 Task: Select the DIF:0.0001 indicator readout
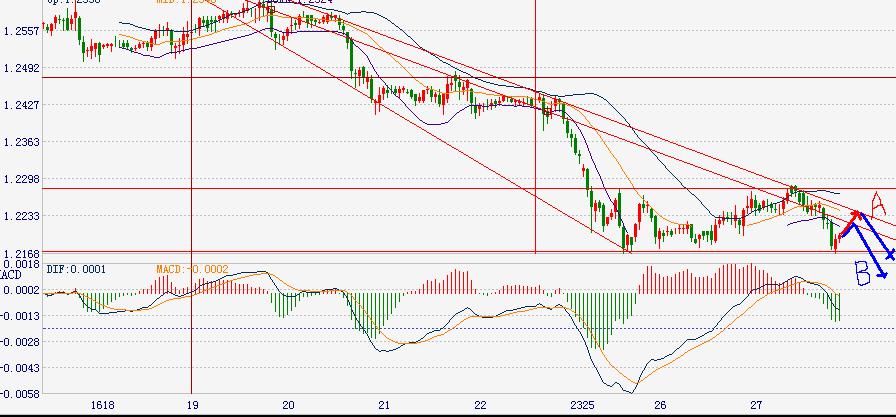coord(76,269)
